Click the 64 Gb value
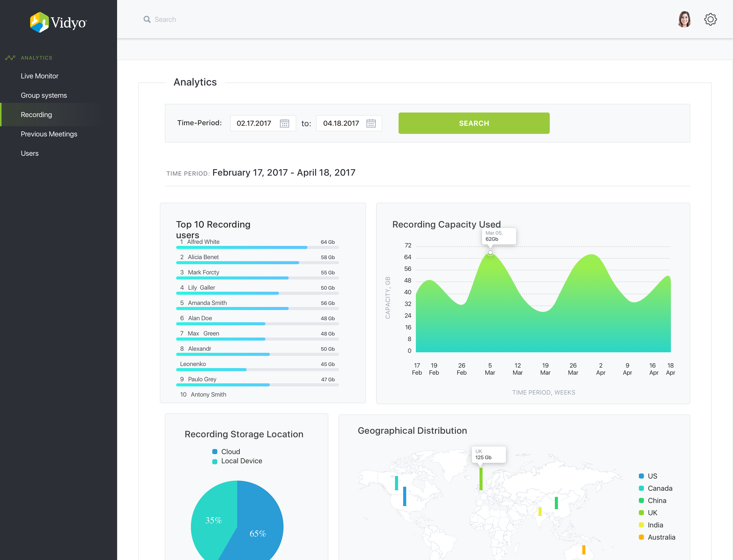The image size is (733, 560). tap(328, 242)
